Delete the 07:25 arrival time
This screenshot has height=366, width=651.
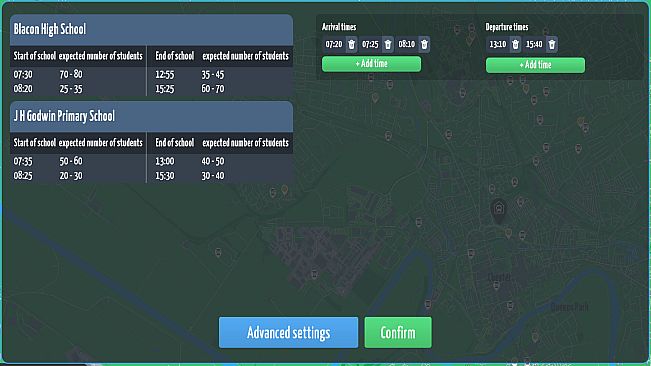point(388,44)
